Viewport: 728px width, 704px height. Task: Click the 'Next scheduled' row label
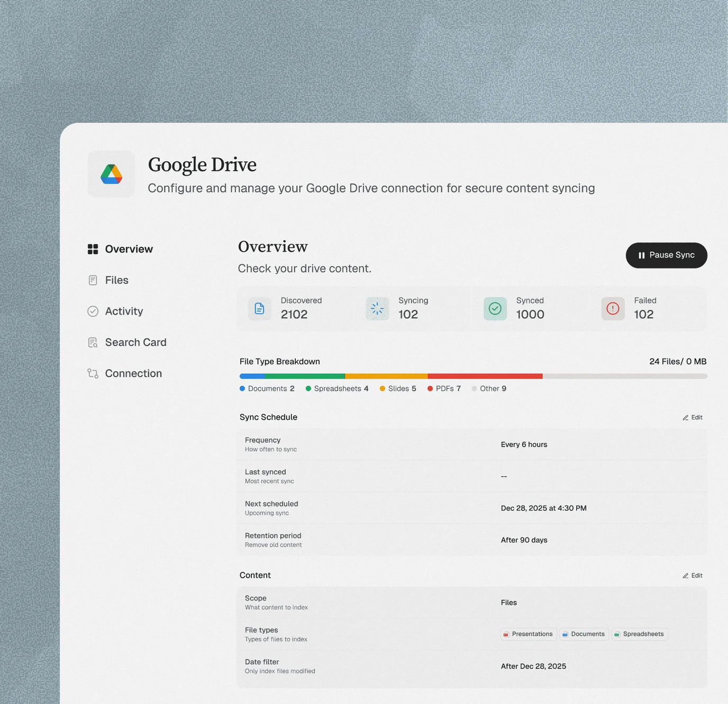tap(271, 504)
